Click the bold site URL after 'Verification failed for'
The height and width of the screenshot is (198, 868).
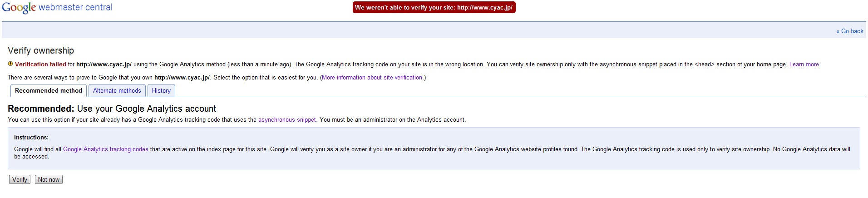(104, 64)
